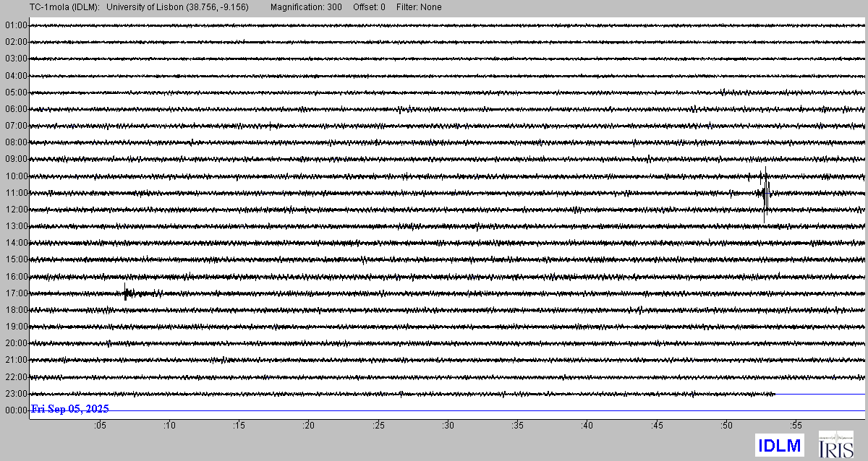The height and width of the screenshot is (461, 868).
Task: Click the :05 minute axis marker
Action: click(99, 426)
